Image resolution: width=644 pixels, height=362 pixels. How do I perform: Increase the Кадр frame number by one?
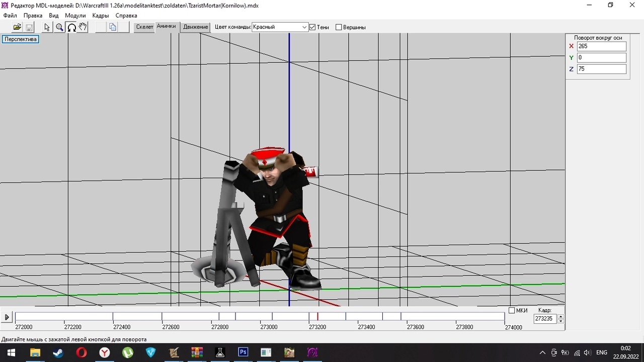561,316
